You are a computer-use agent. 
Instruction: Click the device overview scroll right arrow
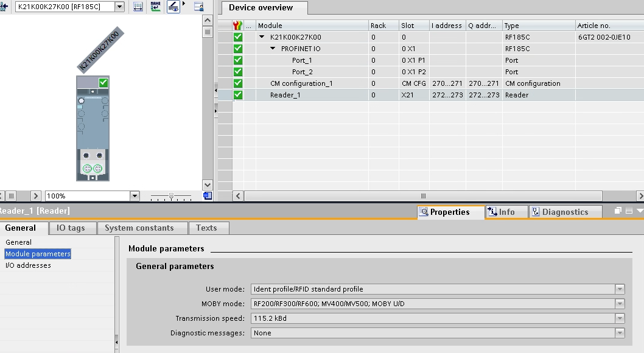pyautogui.click(x=640, y=196)
